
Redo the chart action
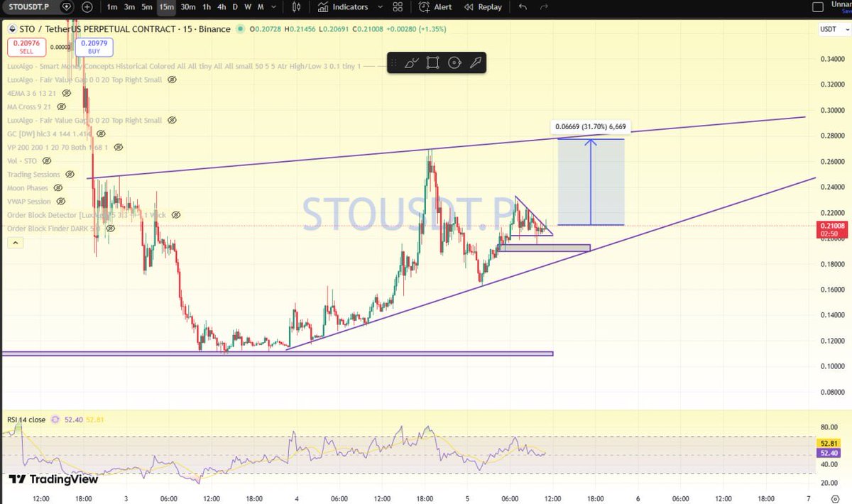tap(544, 6)
